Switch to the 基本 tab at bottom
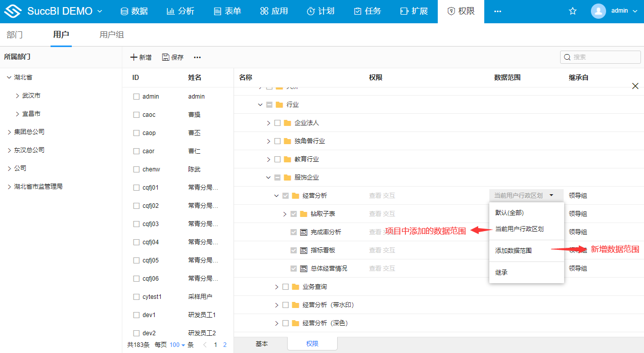Image resolution: width=644 pixels, height=353 pixels. 262,343
